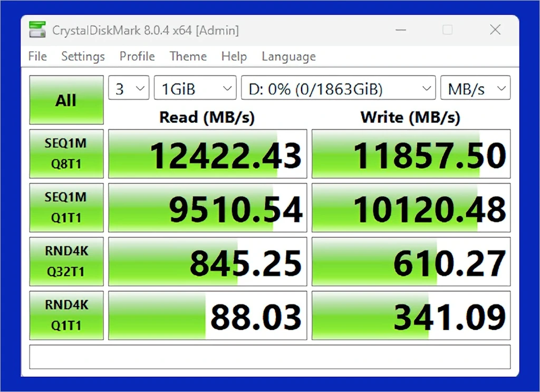Click the 11857.50 write result

(411, 154)
